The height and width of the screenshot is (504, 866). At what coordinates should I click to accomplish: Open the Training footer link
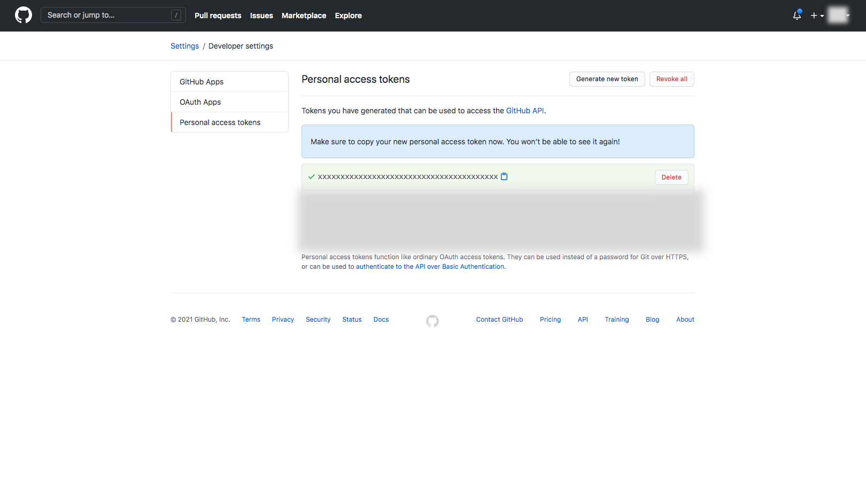coord(616,320)
